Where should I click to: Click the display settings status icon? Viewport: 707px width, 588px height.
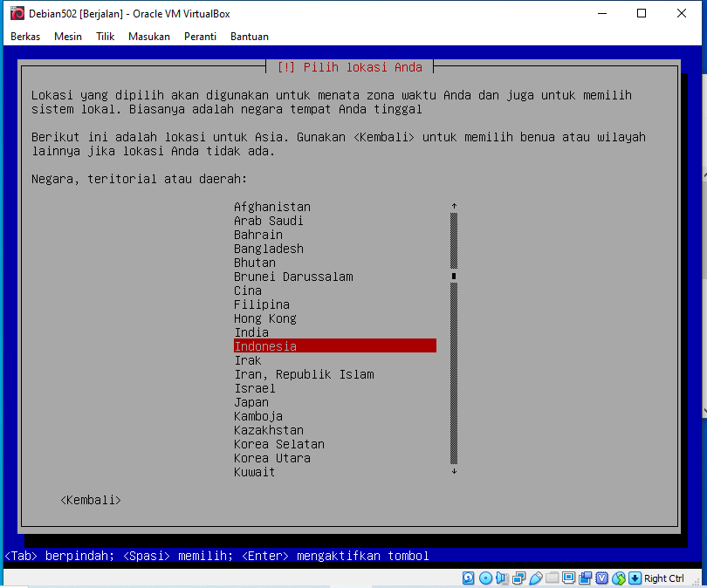click(568, 578)
